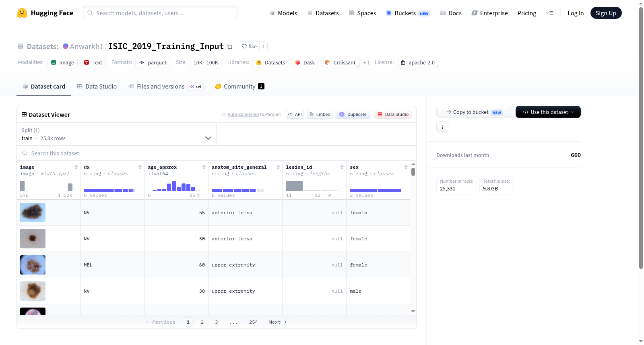Image resolution: width=644 pixels, height=345 pixels.
Task: Focus the Search this dataset field
Action: (217, 153)
